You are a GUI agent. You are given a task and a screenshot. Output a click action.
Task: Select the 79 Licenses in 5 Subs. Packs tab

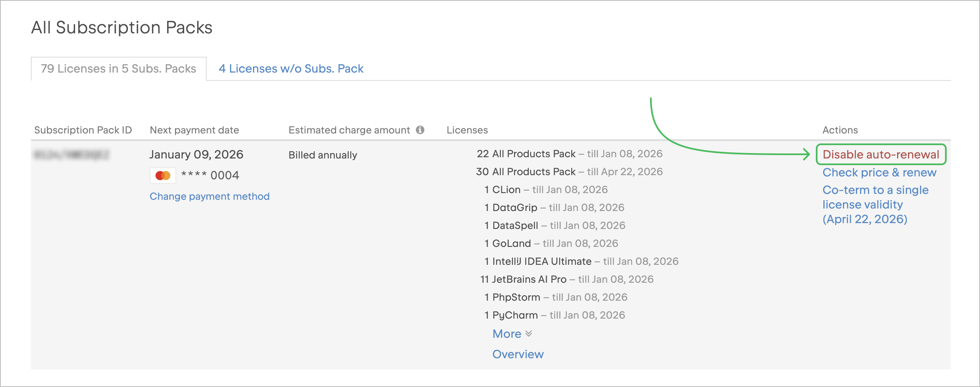118,68
